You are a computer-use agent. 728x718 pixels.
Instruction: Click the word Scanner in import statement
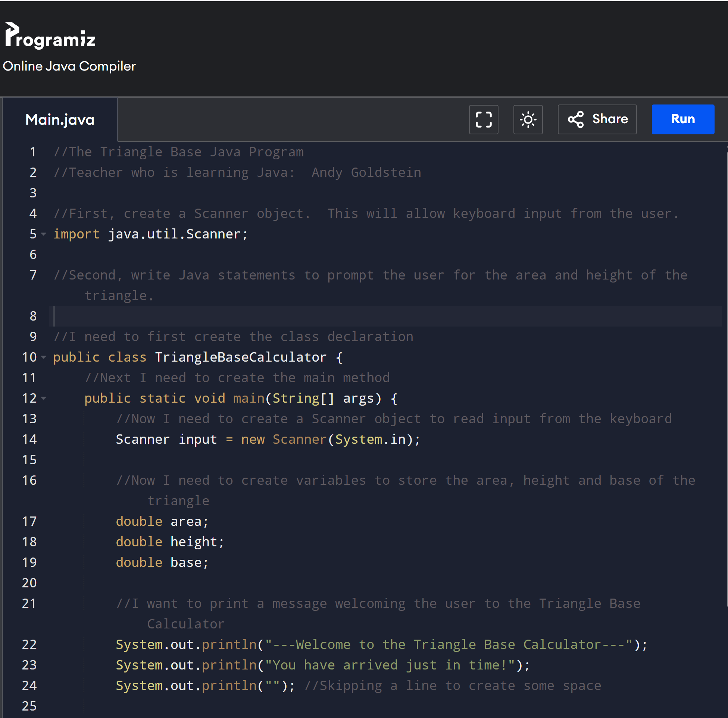point(213,234)
